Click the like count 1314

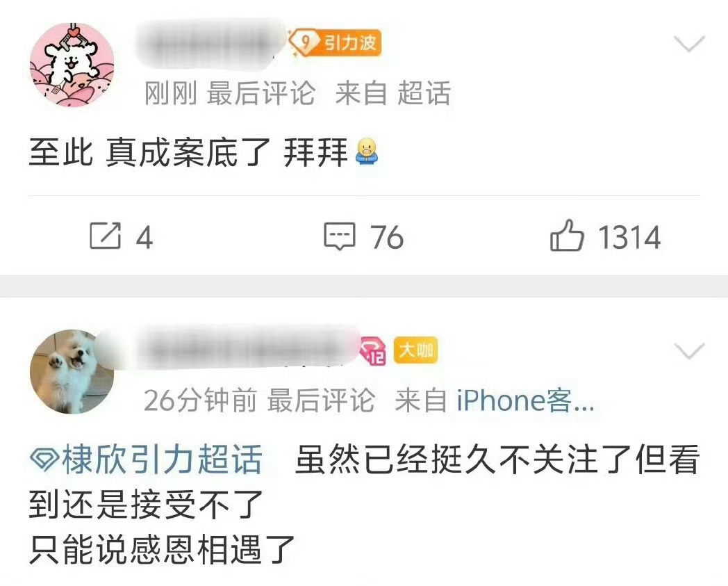pyautogui.click(x=629, y=238)
